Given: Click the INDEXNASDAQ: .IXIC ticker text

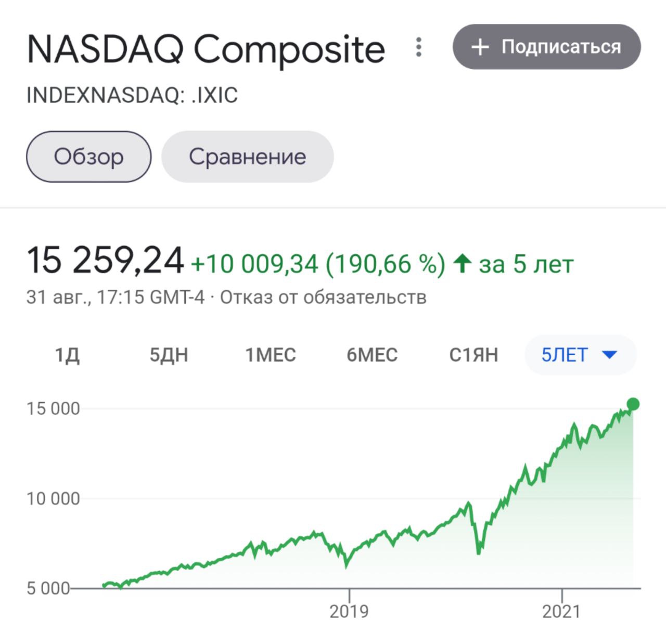Looking at the screenshot, I should [132, 96].
